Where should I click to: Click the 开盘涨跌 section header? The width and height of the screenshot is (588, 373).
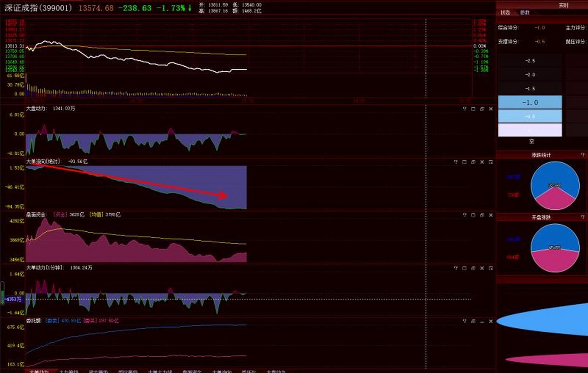[x=541, y=217]
